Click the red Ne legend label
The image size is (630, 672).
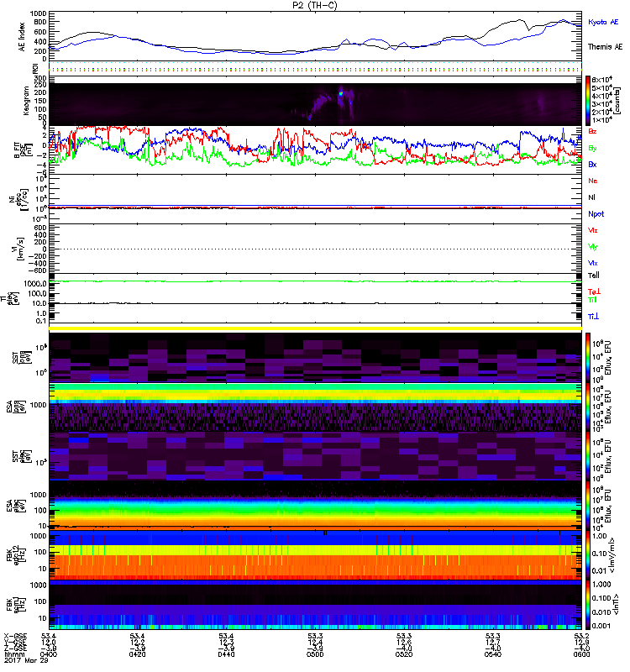click(x=593, y=181)
